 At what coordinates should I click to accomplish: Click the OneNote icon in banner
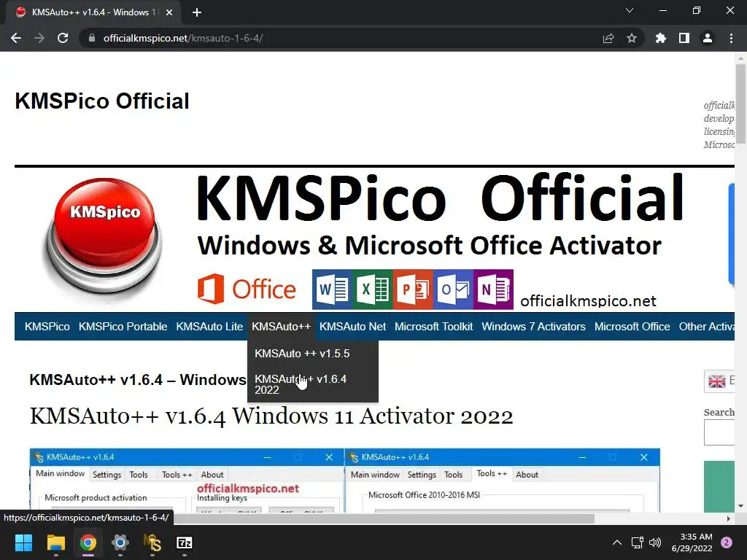(x=494, y=289)
